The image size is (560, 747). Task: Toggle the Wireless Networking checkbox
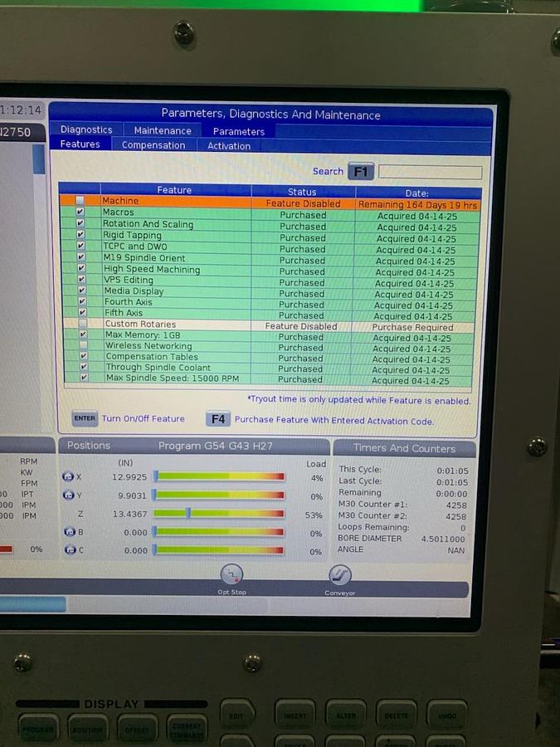pos(83,345)
